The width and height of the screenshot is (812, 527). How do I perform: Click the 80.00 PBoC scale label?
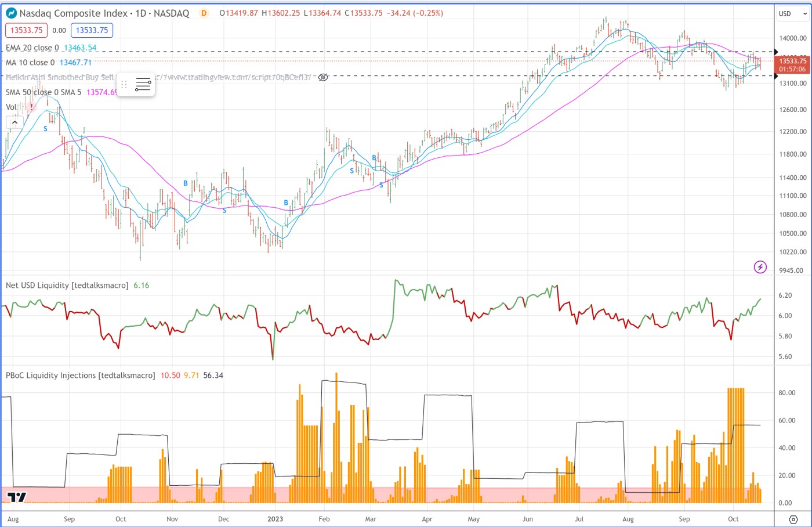(x=786, y=393)
